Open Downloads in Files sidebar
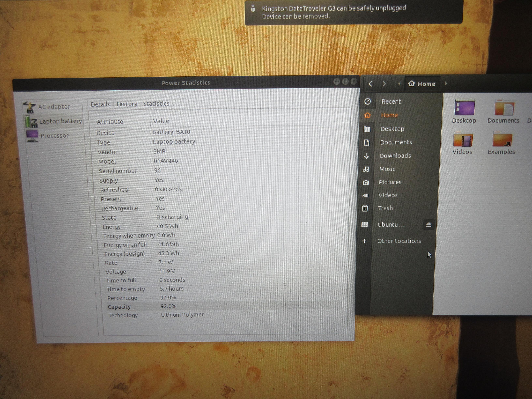Image resolution: width=532 pixels, height=399 pixels. point(400,156)
